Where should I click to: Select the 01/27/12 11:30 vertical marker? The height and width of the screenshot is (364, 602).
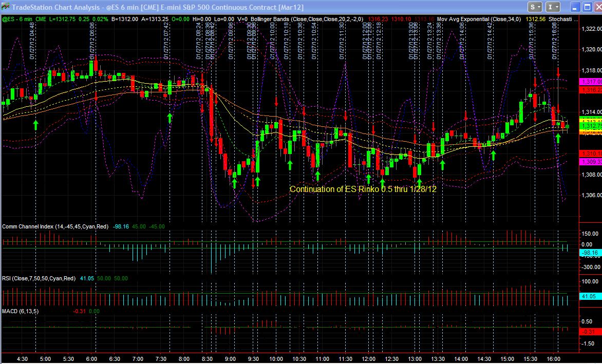click(x=342, y=40)
